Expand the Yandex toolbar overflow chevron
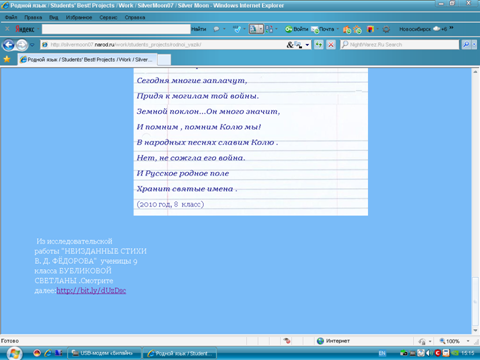Screen dimensions: 480x360 [451, 28]
